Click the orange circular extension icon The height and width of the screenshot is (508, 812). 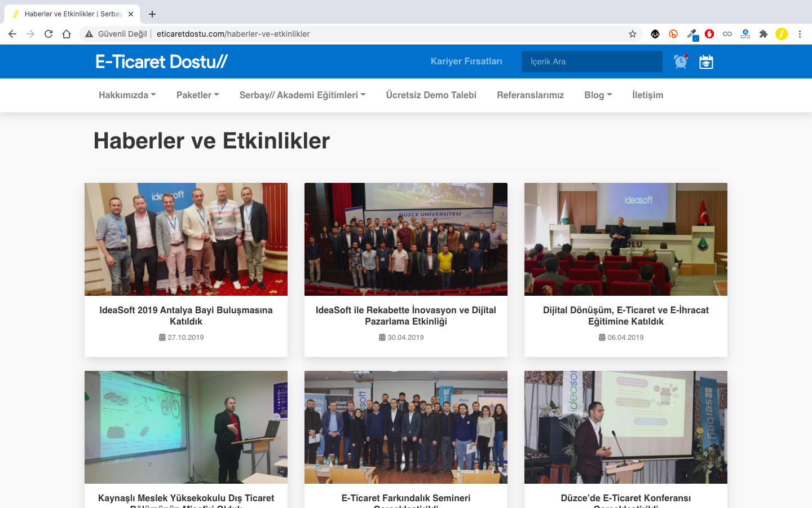673,34
